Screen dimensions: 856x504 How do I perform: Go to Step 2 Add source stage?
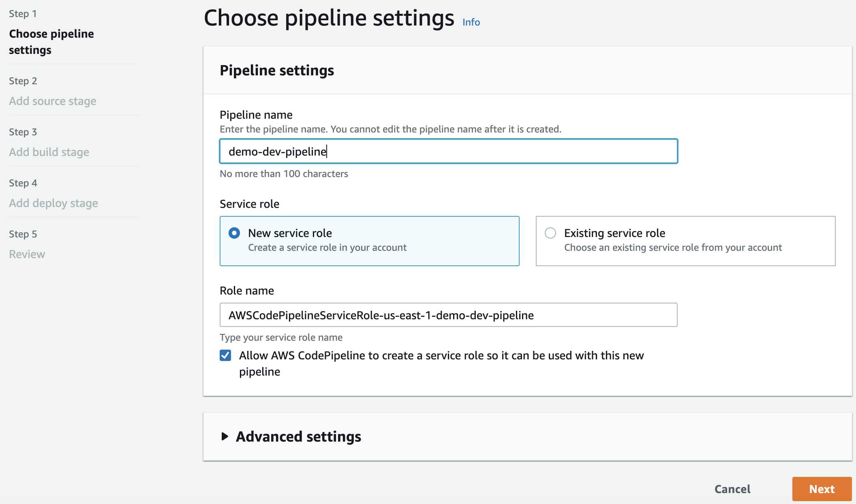point(53,101)
